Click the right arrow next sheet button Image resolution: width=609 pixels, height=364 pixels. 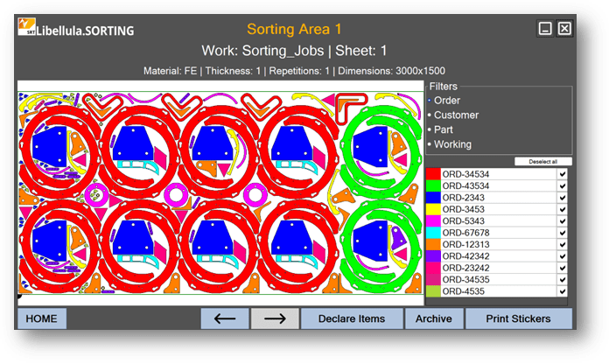point(275,318)
